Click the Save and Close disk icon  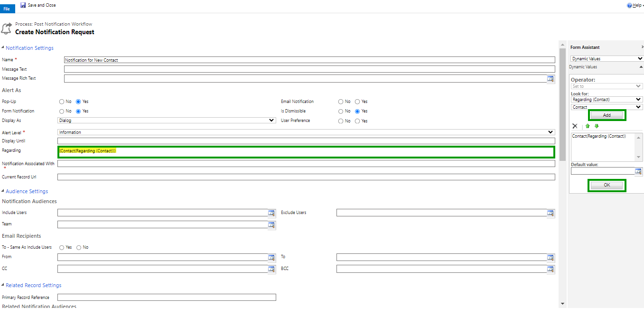[x=23, y=5]
